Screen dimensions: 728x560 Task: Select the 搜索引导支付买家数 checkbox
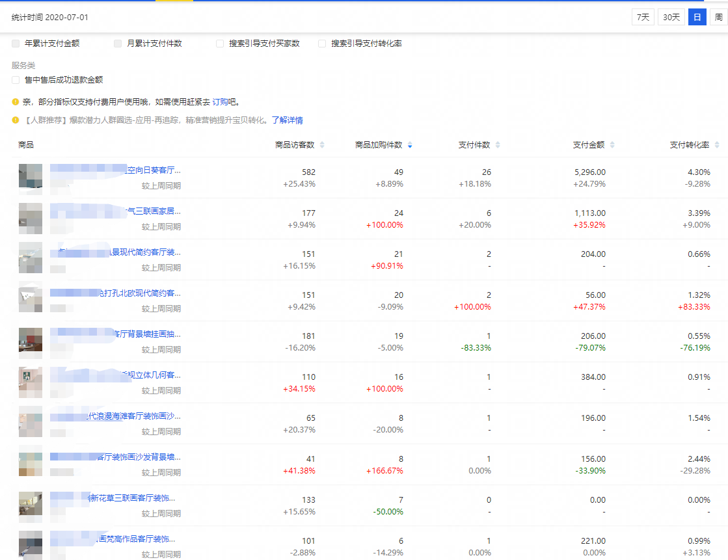pyautogui.click(x=219, y=44)
